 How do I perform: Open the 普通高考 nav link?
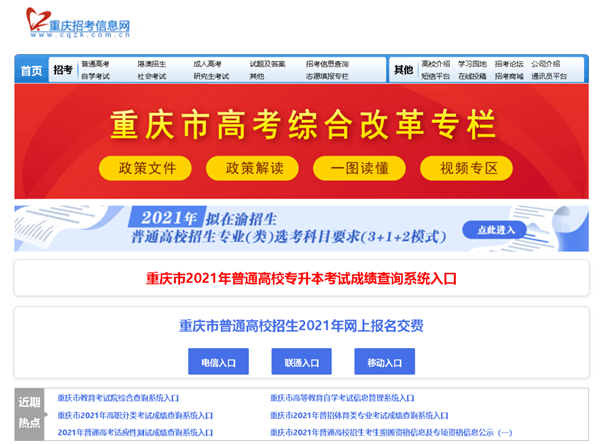96,64
